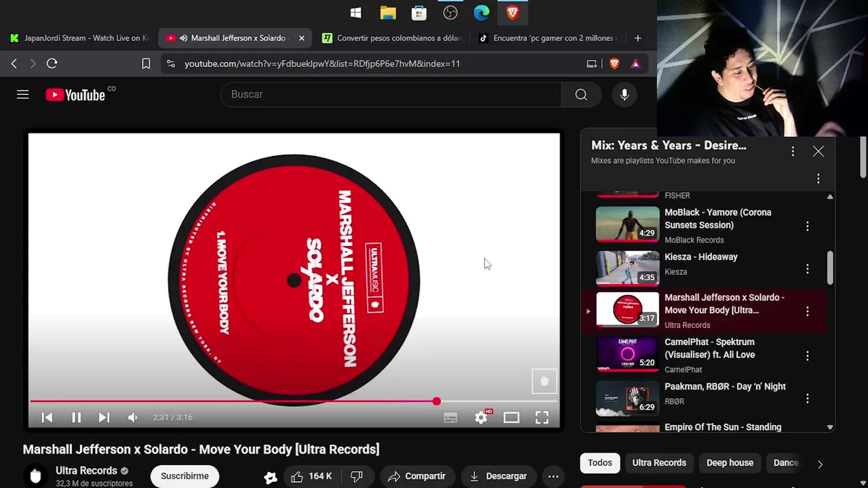The image size is (868, 488).
Task: Switch to the Encuentra pc gamer tab
Action: 548,39
